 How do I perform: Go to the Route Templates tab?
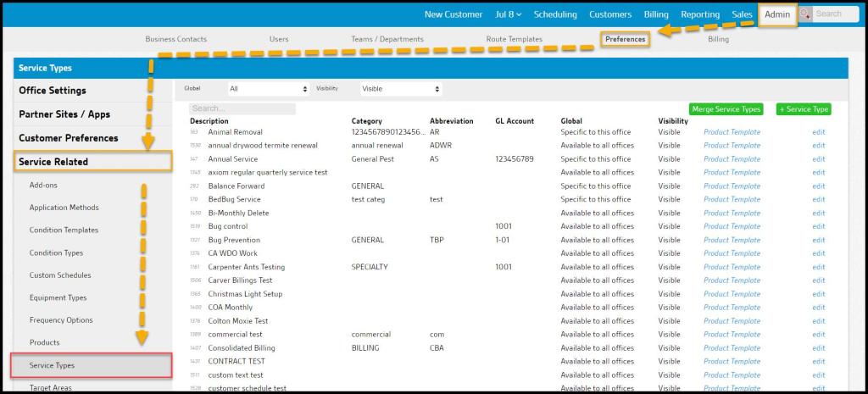coord(514,39)
